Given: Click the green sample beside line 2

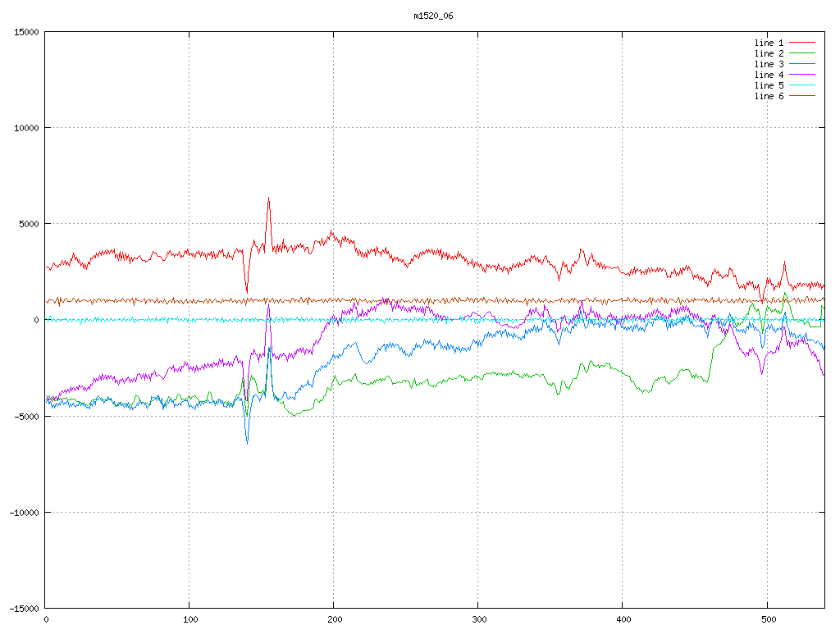Looking at the screenshot, I should click(802, 53).
